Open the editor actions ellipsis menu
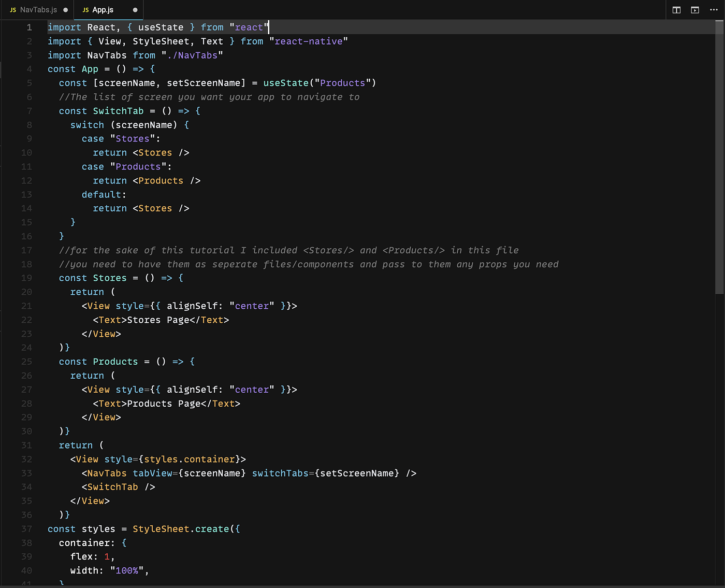725x588 pixels. [x=714, y=10]
